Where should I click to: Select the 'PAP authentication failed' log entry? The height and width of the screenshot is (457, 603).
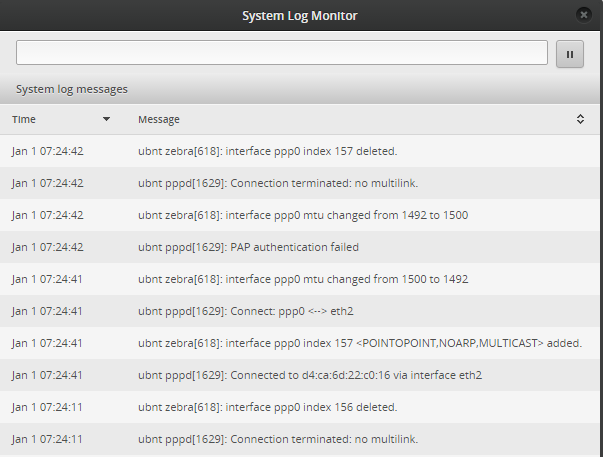248,247
